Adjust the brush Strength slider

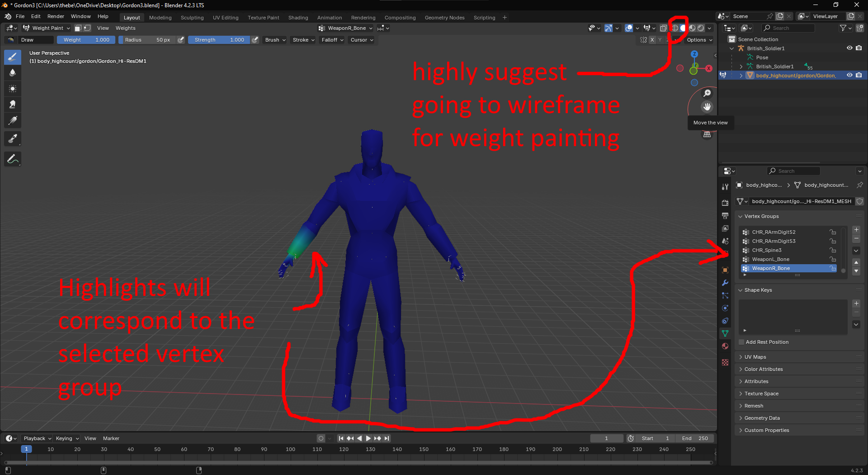(x=219, y=40)
